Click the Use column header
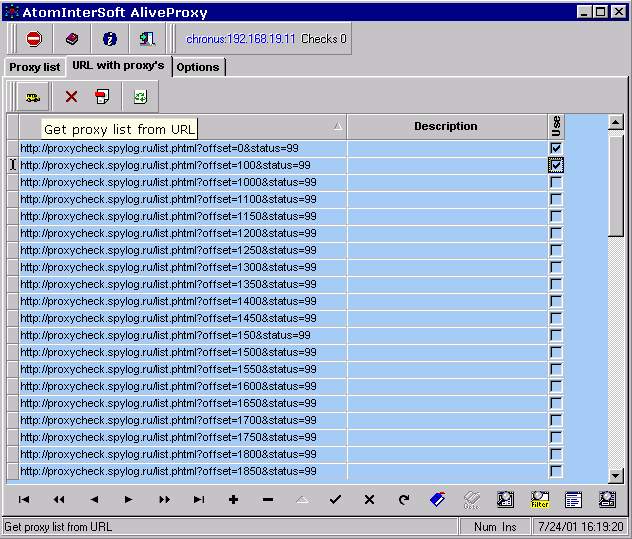Image resolution: width=632 pixels, height=539 pixels. 556,126
